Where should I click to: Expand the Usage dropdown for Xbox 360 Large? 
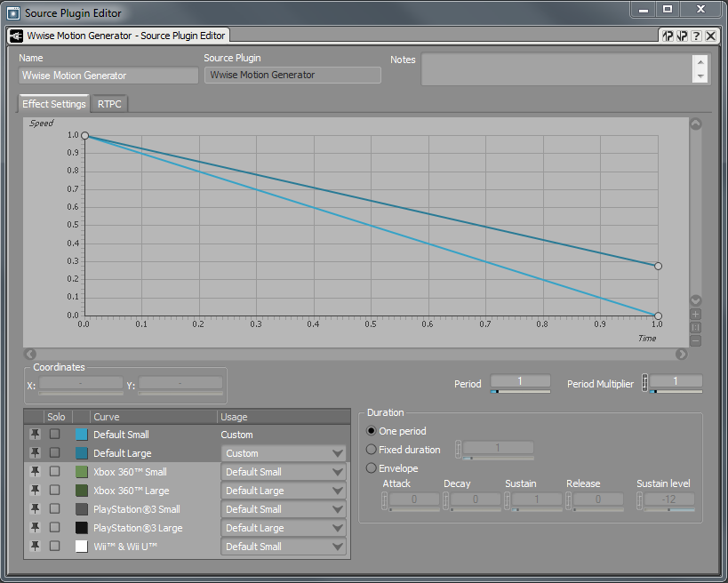click(x=284, y=491)
